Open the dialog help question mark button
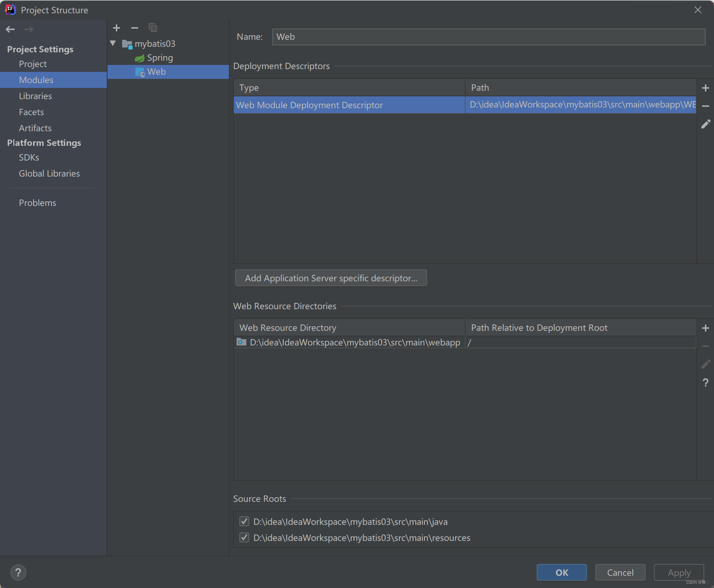The height and width of the screenshot is (588, 714). [18, 572]
